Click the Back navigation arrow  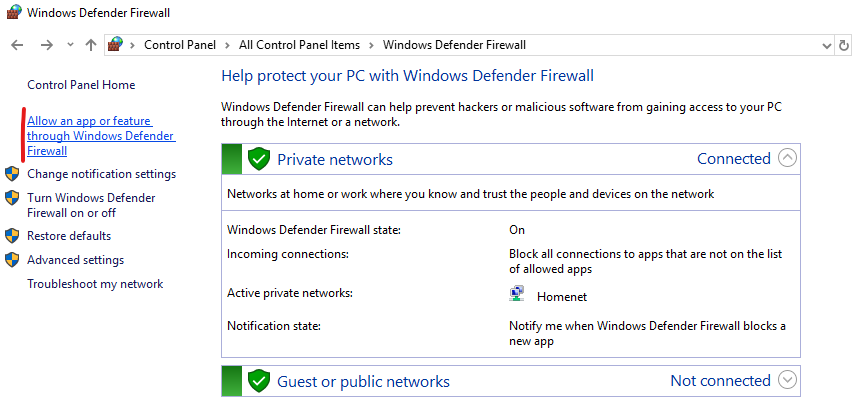(x=17, y=45)
